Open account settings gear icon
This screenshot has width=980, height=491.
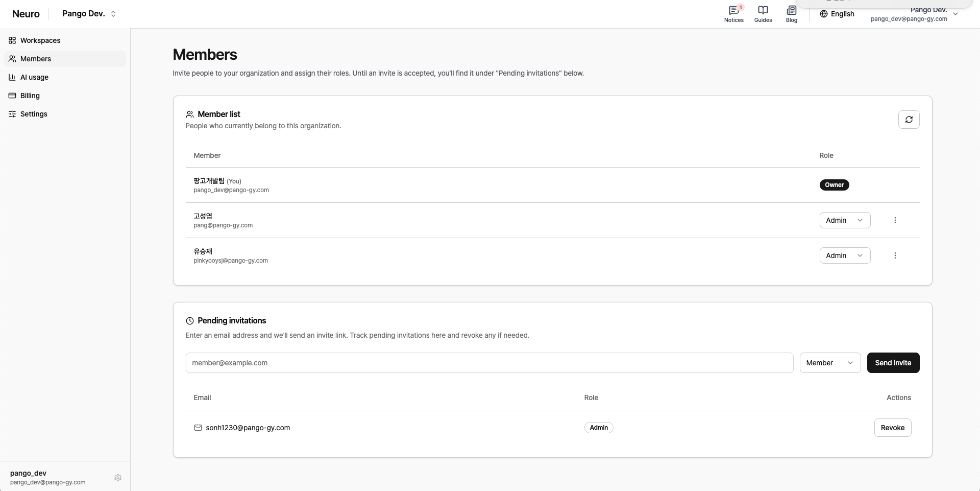pyautogui.click(x=118, y=478)
